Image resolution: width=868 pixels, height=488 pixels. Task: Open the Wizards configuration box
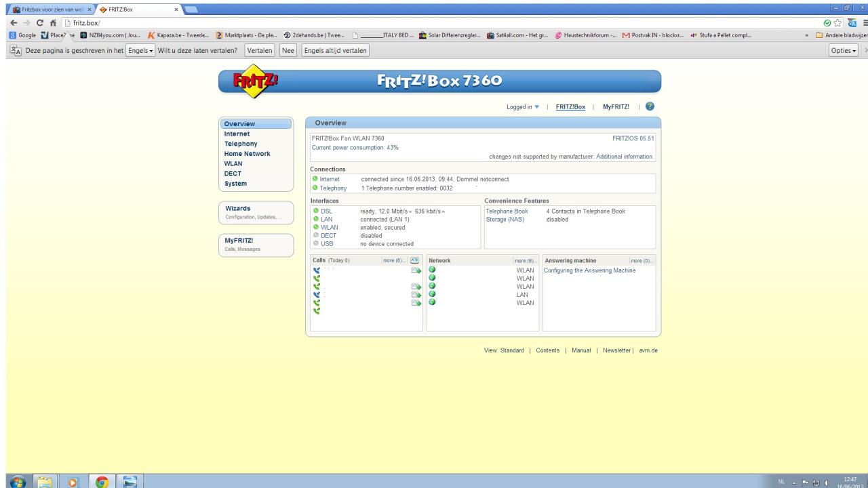click(256, 211)
